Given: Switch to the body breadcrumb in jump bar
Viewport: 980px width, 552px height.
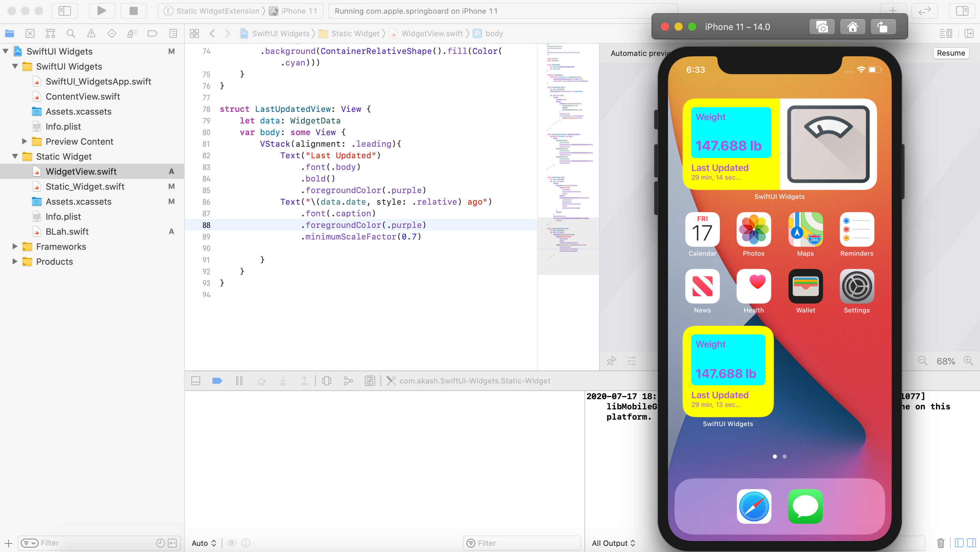Looking at the screenshot, I should (x=494, y=33).
